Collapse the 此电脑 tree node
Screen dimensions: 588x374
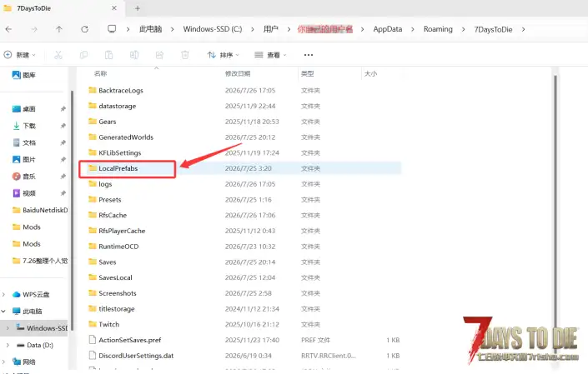click(4, 312)
